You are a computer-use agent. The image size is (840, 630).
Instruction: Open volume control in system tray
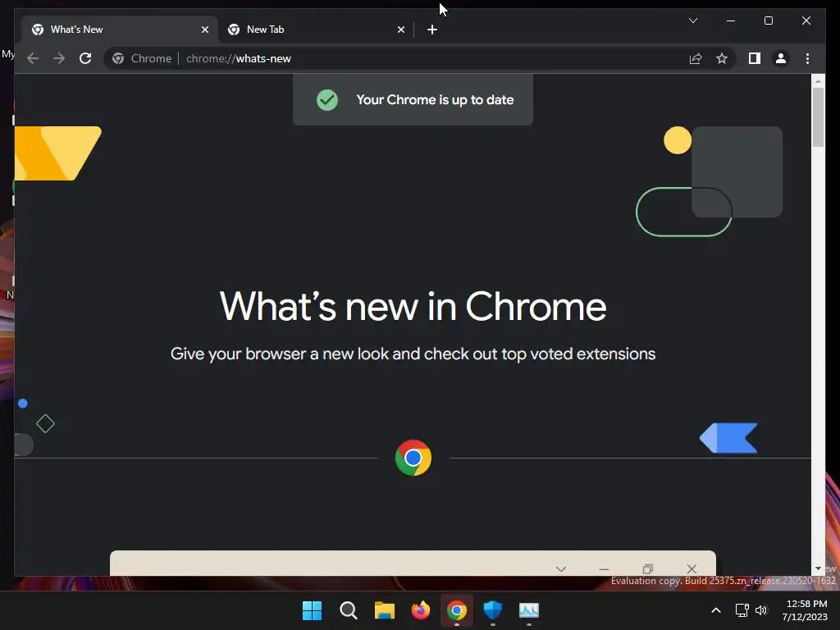(761, 610)
